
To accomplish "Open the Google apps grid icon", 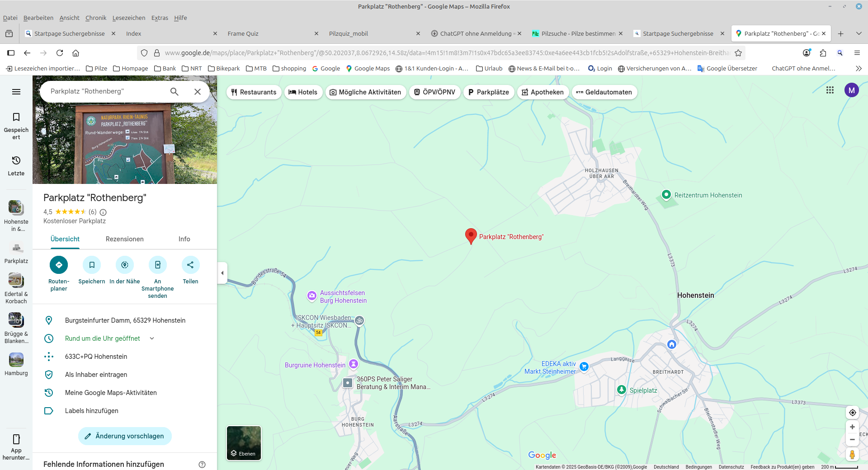I will pyautogui.click(x=830, y=90).
